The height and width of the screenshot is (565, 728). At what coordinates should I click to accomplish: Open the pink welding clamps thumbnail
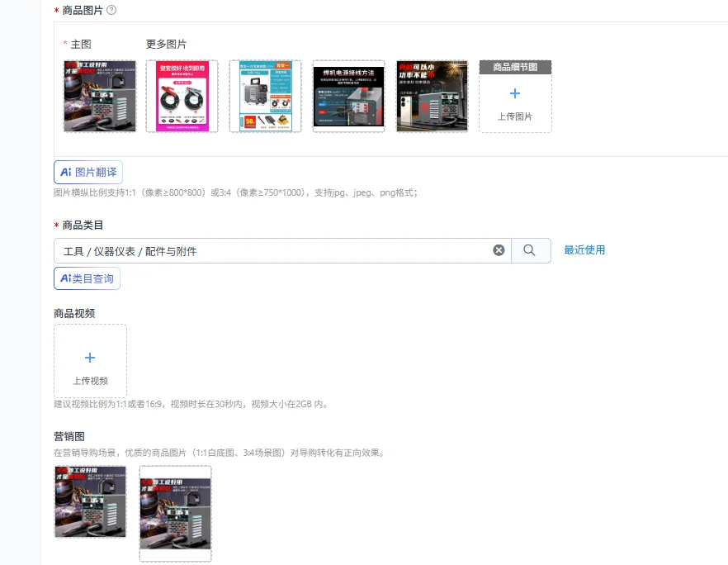[x=182, y=96]
